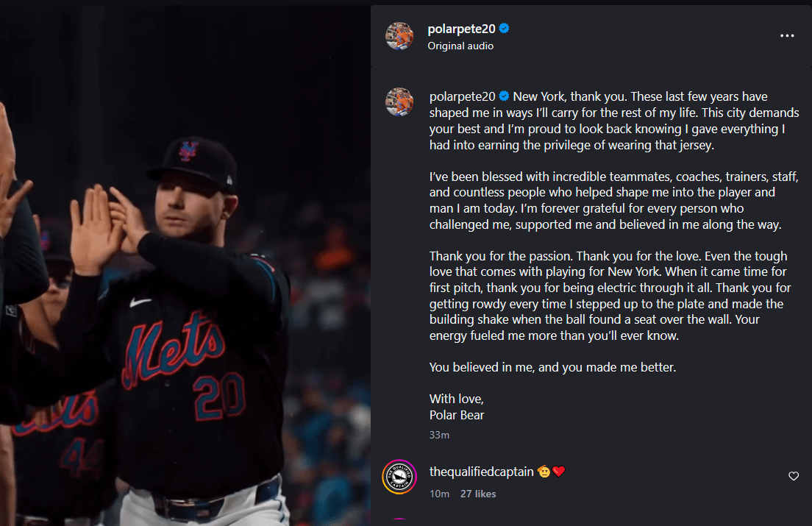The height and width of the screenshot is (526, 812).
Task: Click the 10m comment timestamp
Action: (x=439, y=494)
